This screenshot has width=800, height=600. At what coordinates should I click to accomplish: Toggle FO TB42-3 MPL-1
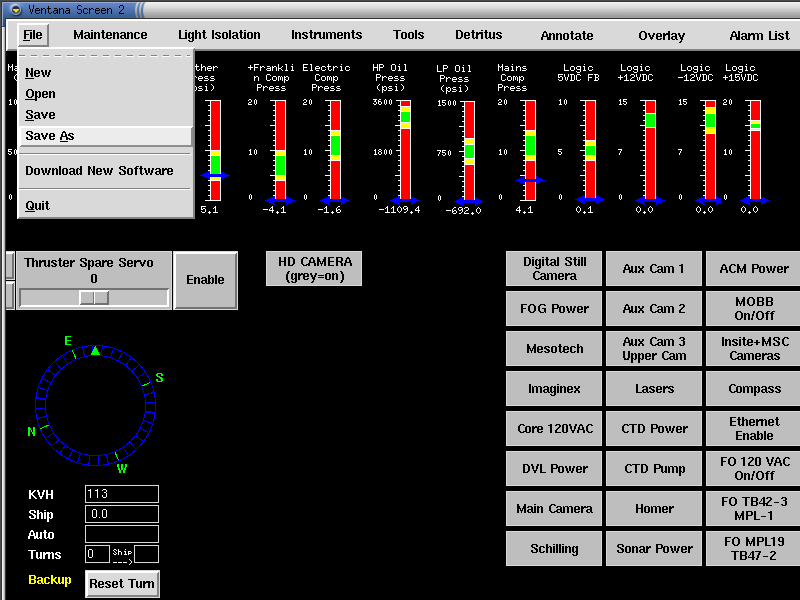[754, 509]
